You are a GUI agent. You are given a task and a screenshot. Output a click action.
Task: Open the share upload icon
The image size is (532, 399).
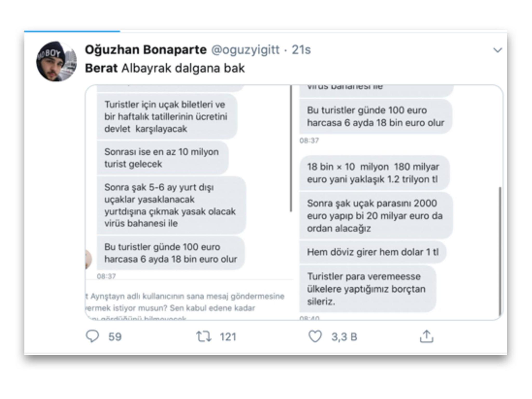426,336
